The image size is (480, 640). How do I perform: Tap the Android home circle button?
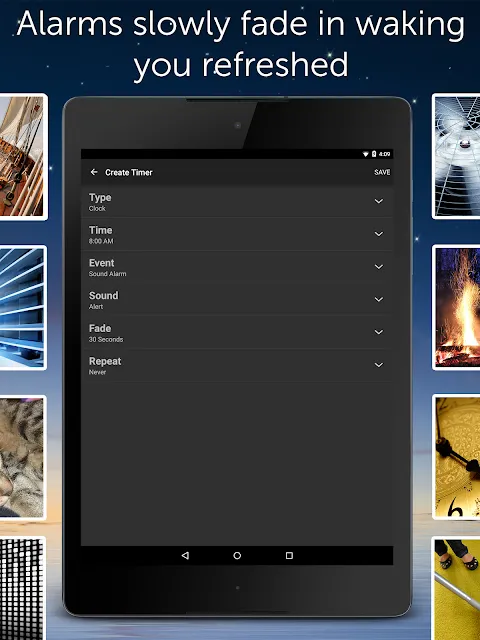[x=237, y=556]
